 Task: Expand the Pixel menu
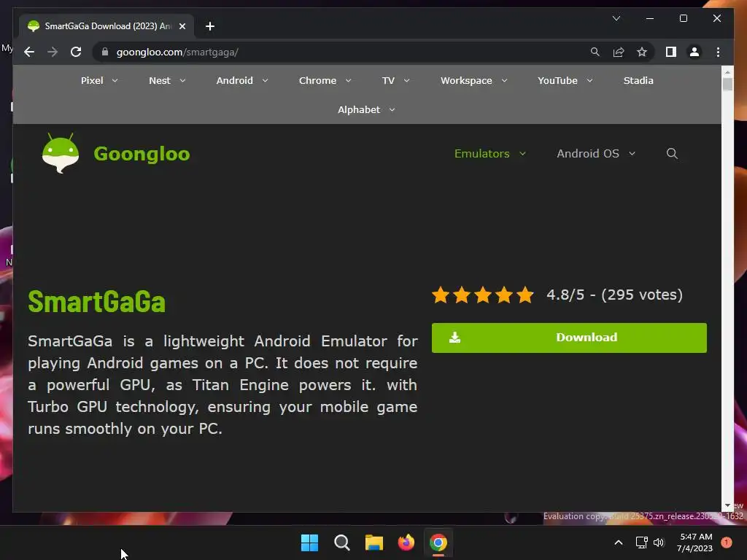[99, 80]
